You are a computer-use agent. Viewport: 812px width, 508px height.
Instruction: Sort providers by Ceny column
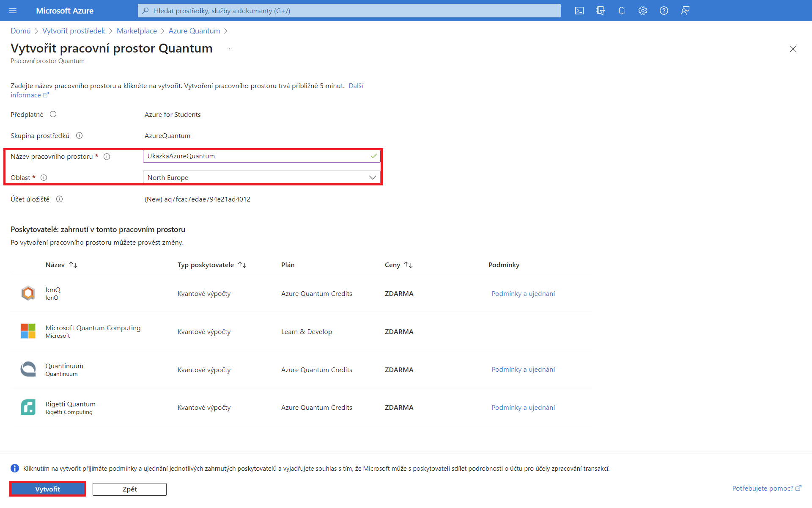click(409, 265)
